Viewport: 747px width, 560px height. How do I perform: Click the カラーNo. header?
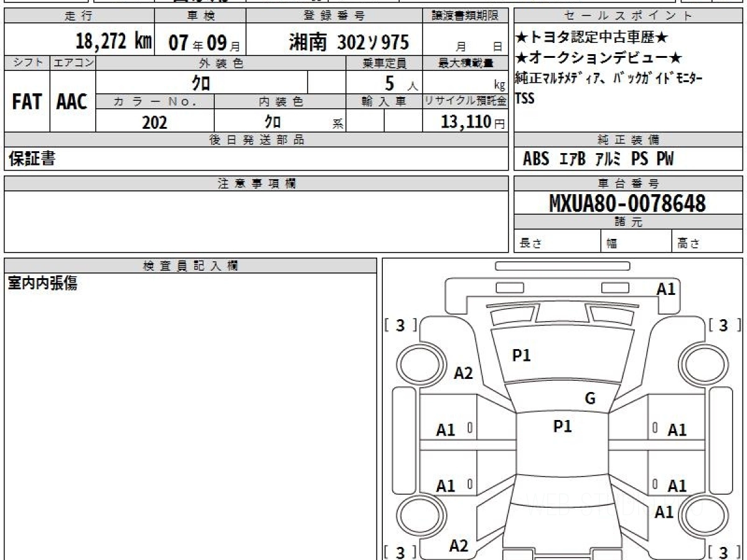pos(156,101)
